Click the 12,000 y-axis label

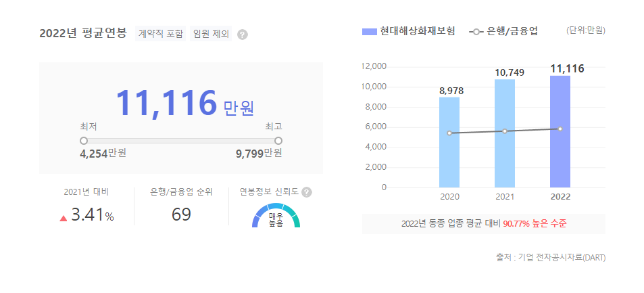coord(374,67)
